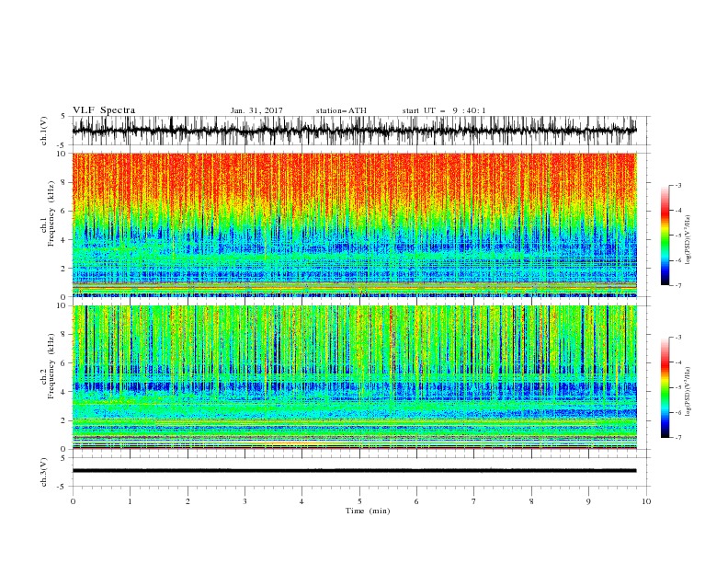Image resolution: width=728 pixels, height=563 pixels.
Task: Click the '-7' label on ch.2 colorbar
Action: coord(677,437)
